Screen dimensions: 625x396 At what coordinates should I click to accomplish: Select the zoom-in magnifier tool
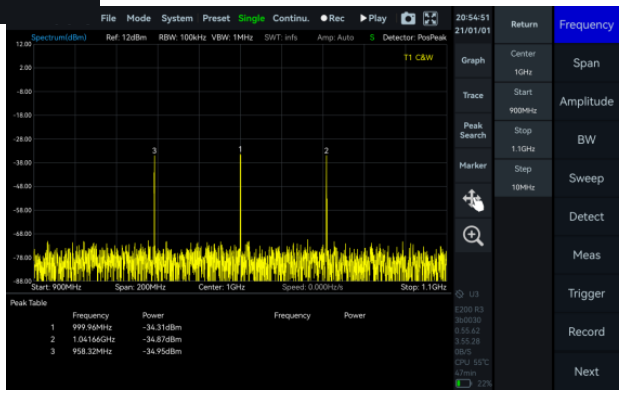tap(473, 236)
